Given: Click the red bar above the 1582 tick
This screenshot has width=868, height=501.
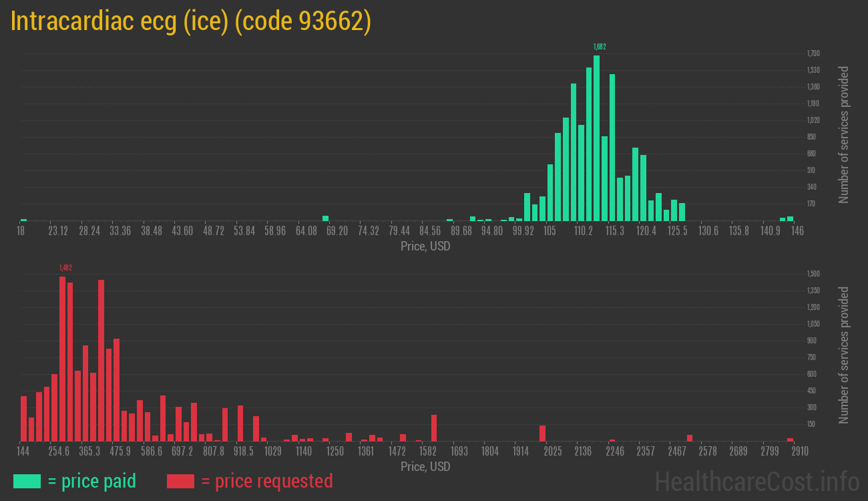Looking at the screenshot, I should pyautogui.click(x=434, y=428).
